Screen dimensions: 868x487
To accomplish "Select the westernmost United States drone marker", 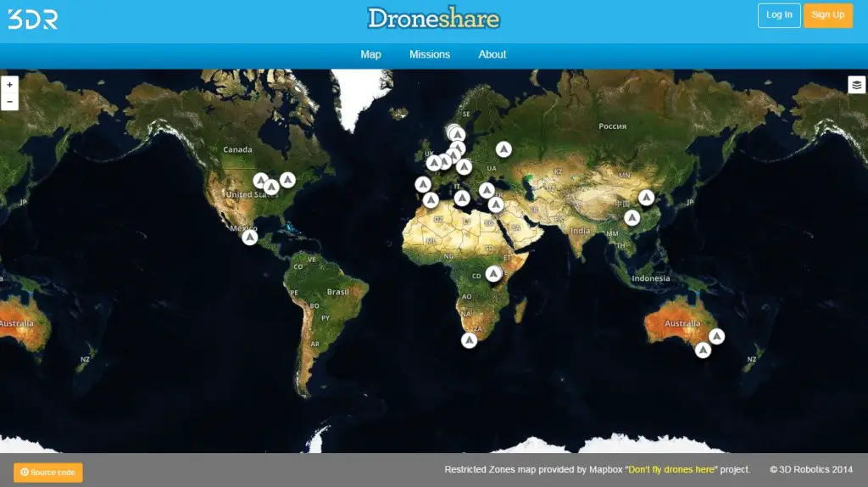I will click(260, 181).
